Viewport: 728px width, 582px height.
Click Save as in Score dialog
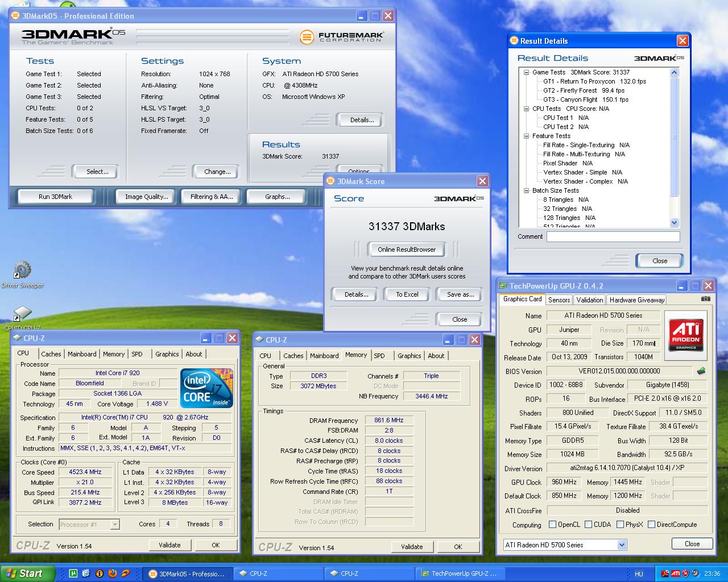[x=460, y=294]
